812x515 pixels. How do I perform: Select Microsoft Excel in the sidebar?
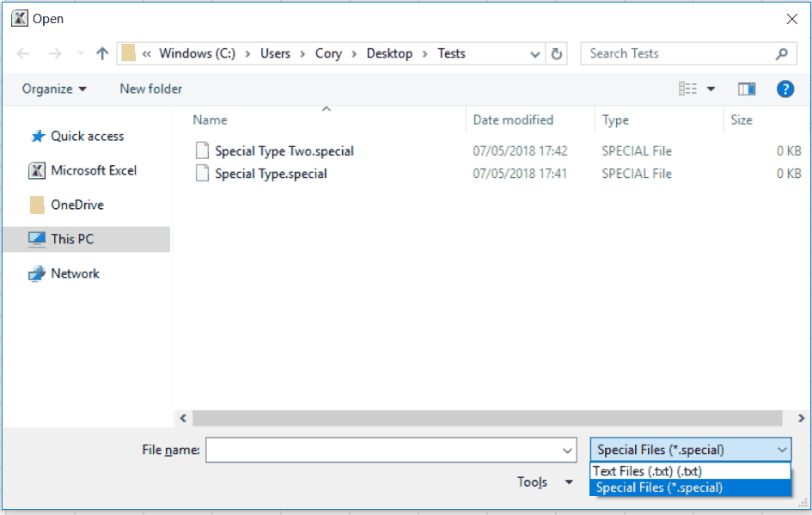pos(93,170)
